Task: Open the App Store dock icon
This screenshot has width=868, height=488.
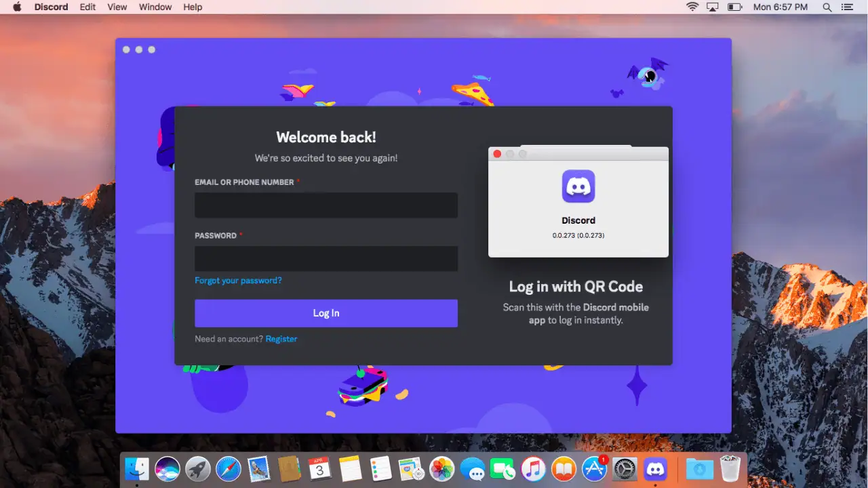Action: [x=595, y=468]
